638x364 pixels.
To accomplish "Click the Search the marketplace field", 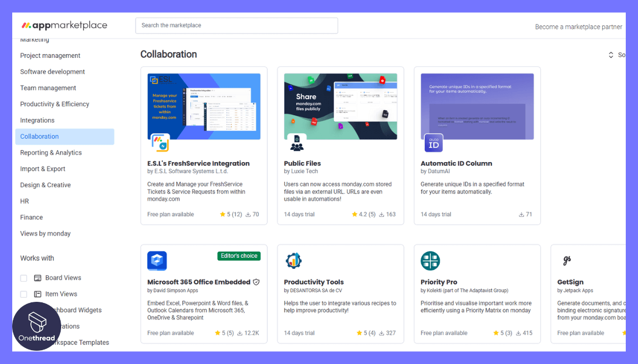I will 237,26.
